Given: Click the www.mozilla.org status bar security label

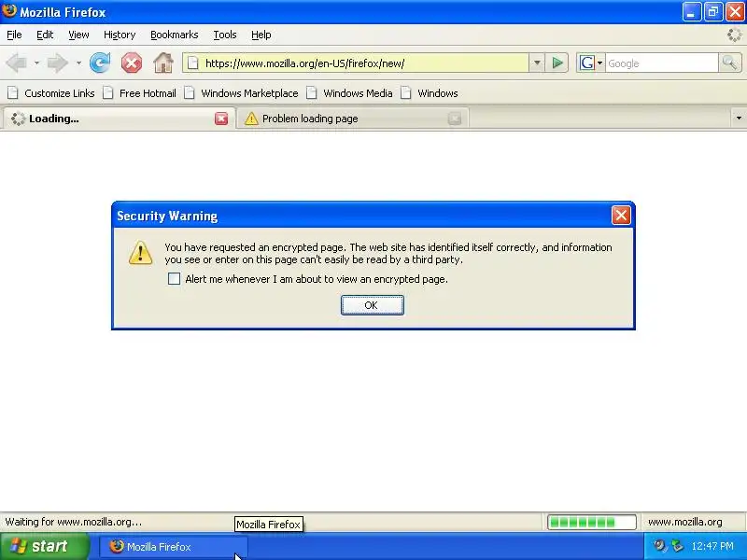Looking at the screenshot, I should click(684, 523).
